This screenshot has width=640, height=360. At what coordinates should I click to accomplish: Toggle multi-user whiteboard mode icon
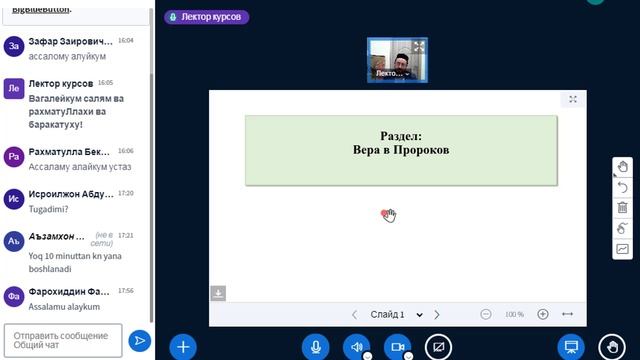click(x=622, y=228)
